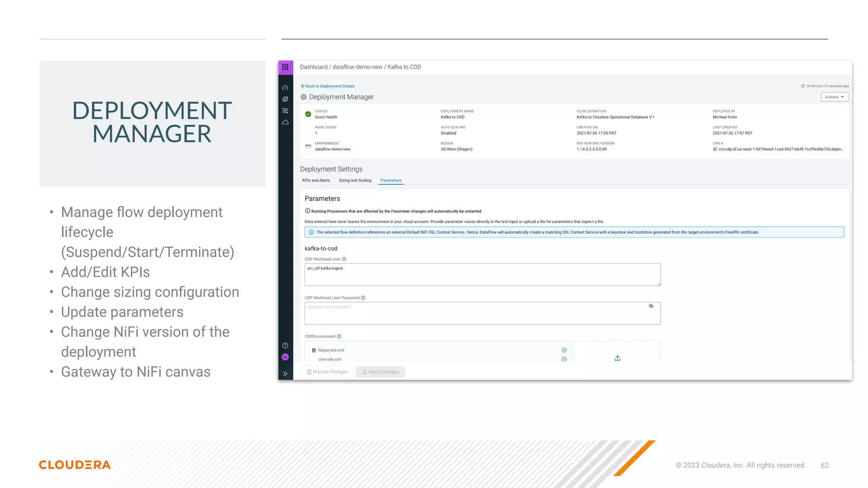Open help for CDP Workload User Password
Screen dimensions: 868x488
(363, 298)
